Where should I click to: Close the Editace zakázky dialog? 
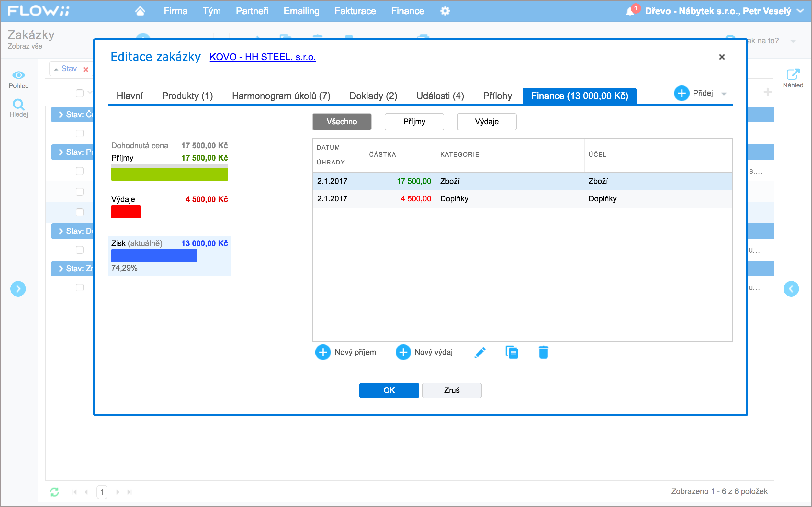point(722,57)
